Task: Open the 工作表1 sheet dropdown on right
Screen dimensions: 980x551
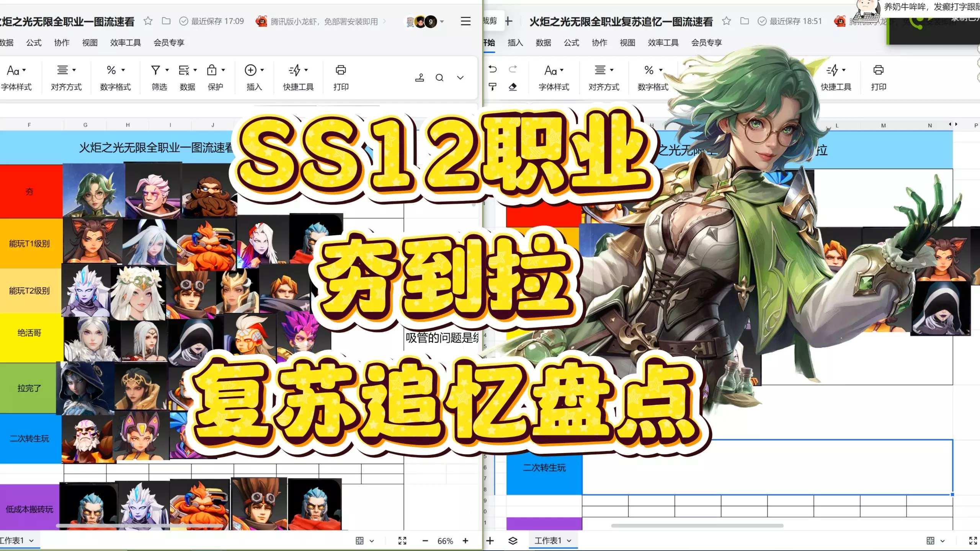Action: (x=569, y=541)
